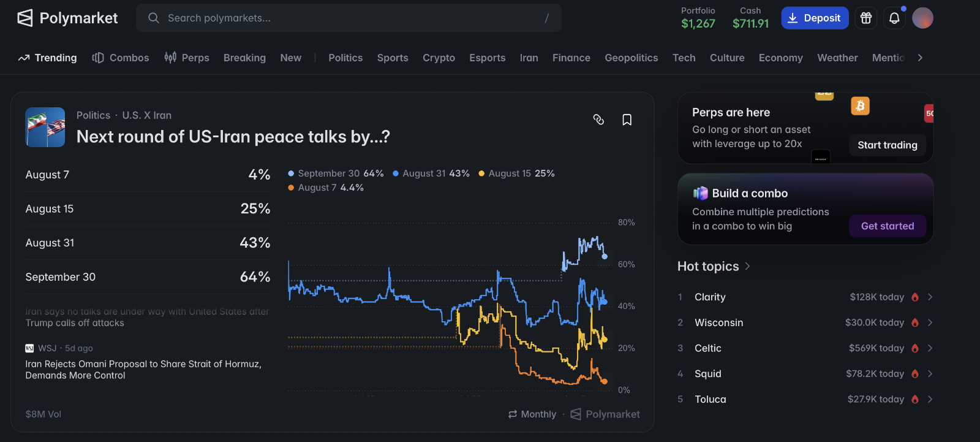Viewport: 980px width, 442px height.
Task: Switch to the Combos tab
Action: click(x=121, y=58)
